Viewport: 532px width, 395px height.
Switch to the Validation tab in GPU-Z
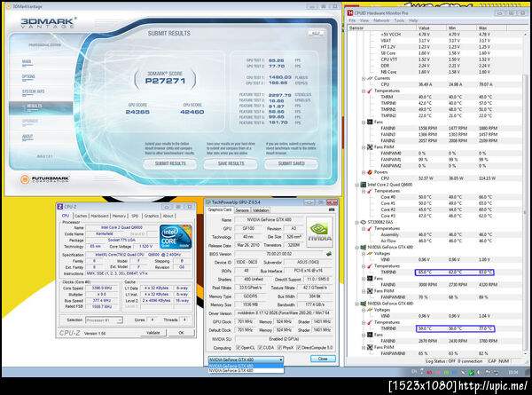261,210
